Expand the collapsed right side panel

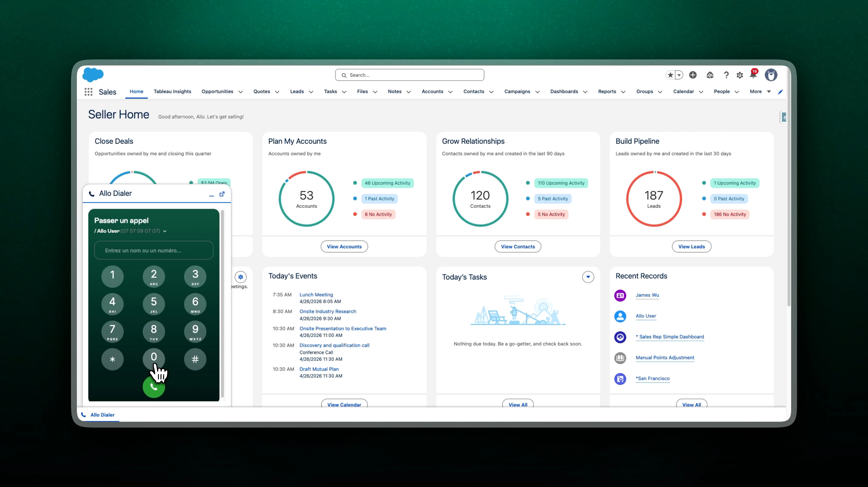[784, 117]
